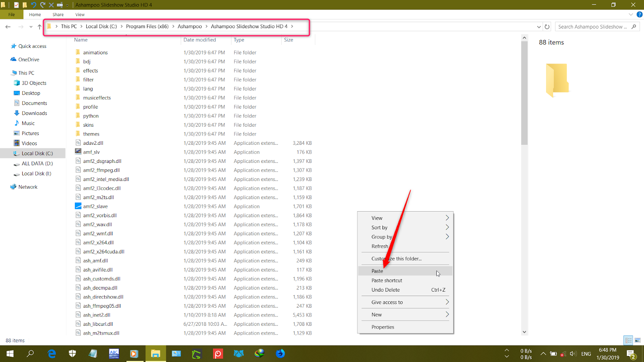644x362 pixels.
Task: Open Give access to submenu
Action: pos(405,302)
